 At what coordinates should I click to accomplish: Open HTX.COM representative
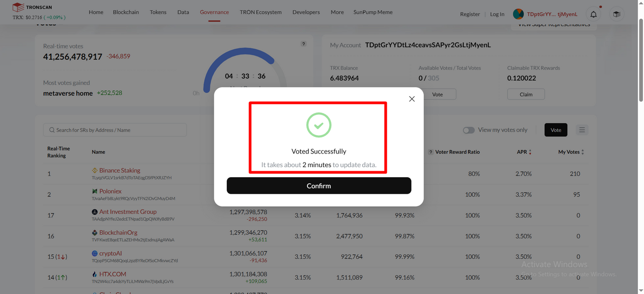point(113,274)
